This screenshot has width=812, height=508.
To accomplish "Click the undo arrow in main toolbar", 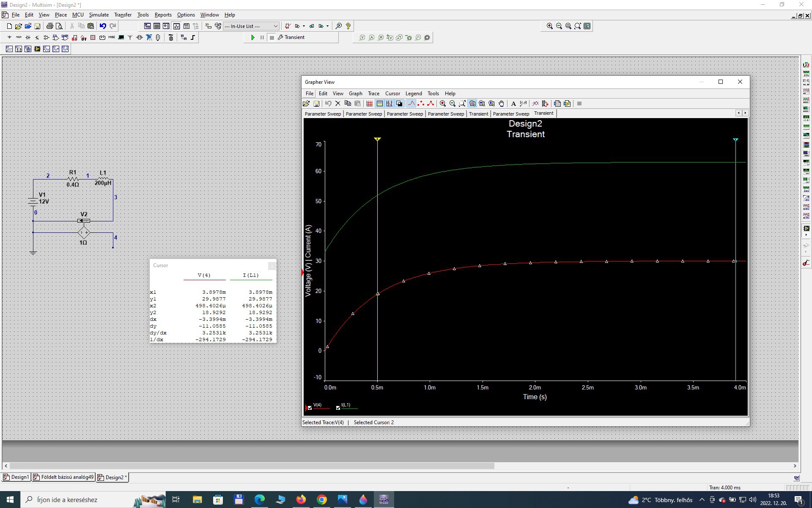I will pos(103,26).
